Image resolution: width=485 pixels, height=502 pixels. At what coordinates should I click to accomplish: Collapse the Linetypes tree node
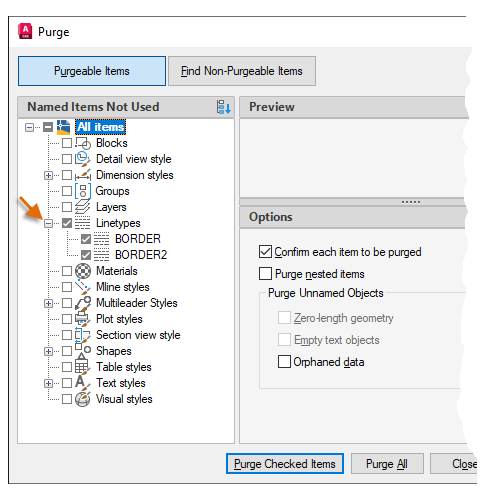pos(48,223)
